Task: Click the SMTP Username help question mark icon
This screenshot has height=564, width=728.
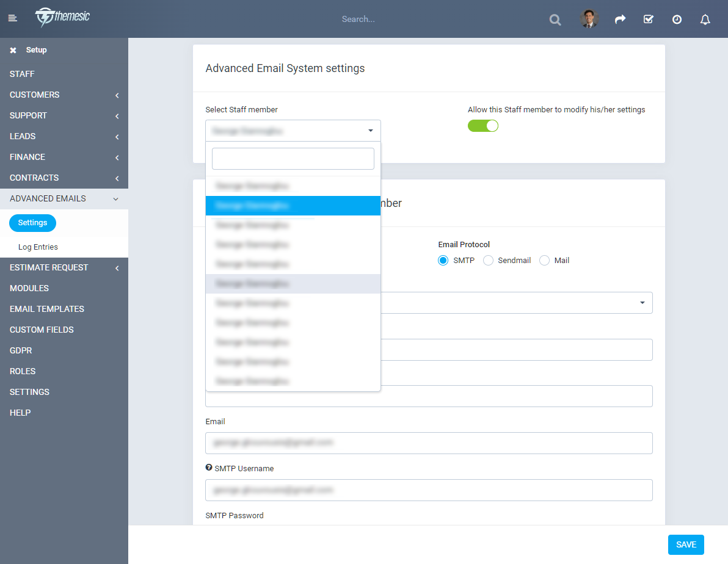Action: point(208,468)
